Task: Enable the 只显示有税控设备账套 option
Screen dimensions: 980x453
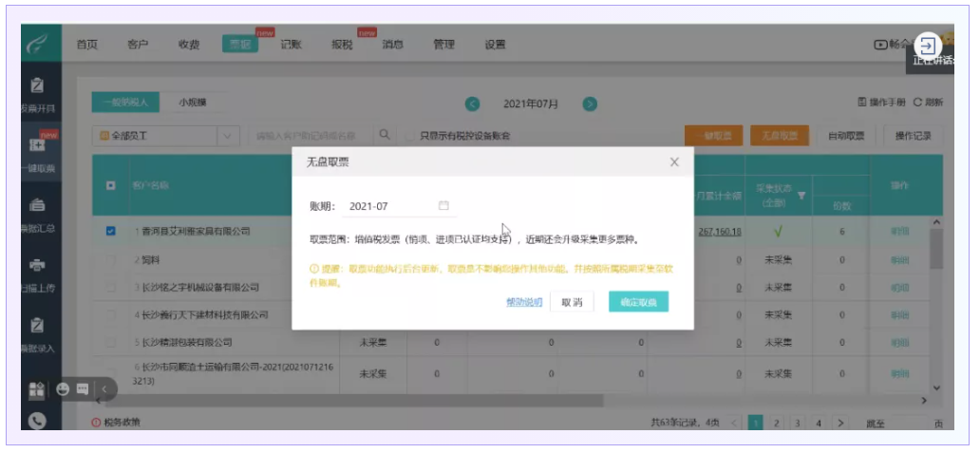Action: click(x=411, y=137)
